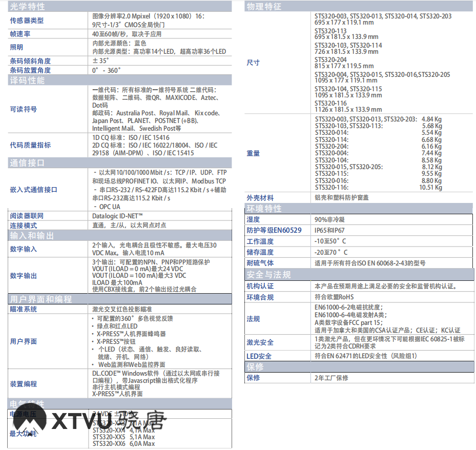Select the 工作温度 label
This screenshot has width=476, height=450.
pos(260,241)
